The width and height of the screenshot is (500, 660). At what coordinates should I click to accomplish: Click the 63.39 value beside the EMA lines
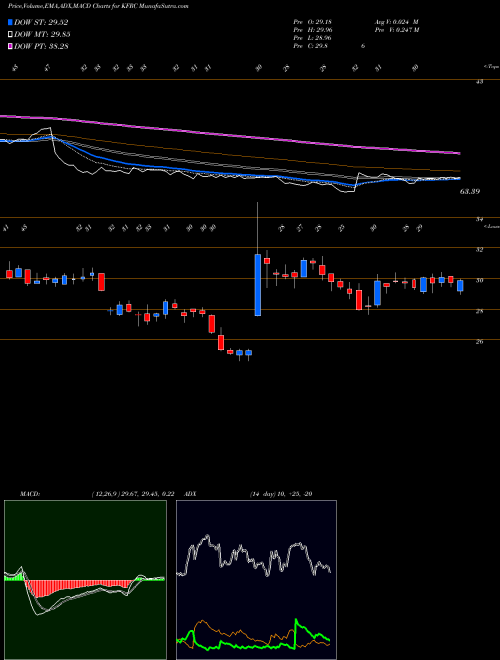tap(470, 192)
